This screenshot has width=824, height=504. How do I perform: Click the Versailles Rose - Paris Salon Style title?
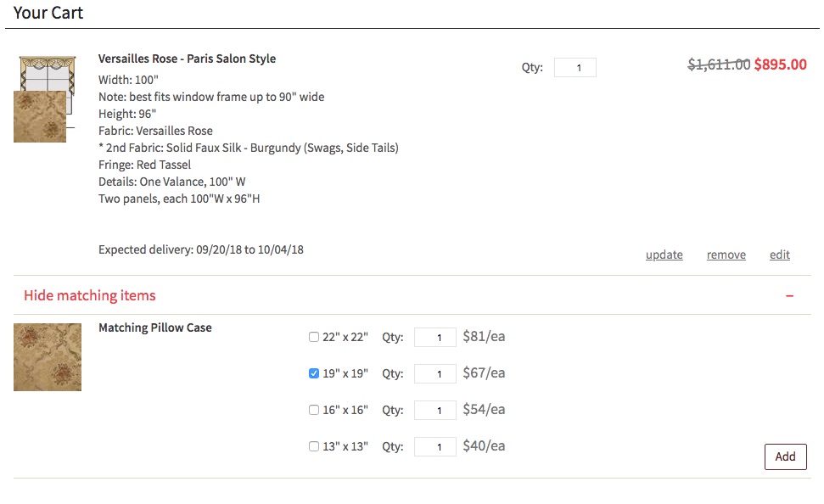click(x=187, y=59)
